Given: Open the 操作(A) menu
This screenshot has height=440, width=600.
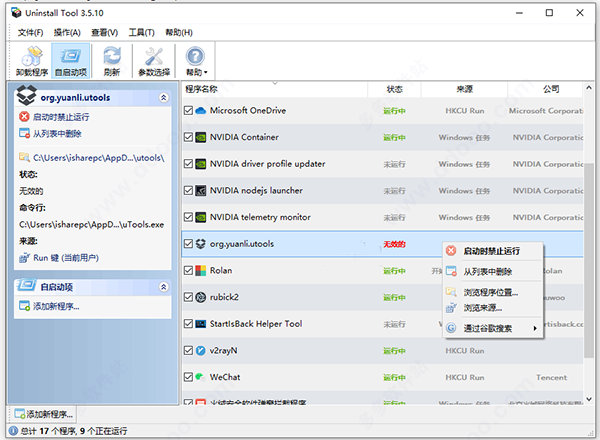Looking at the screenshot, I should tap(67, 33).
